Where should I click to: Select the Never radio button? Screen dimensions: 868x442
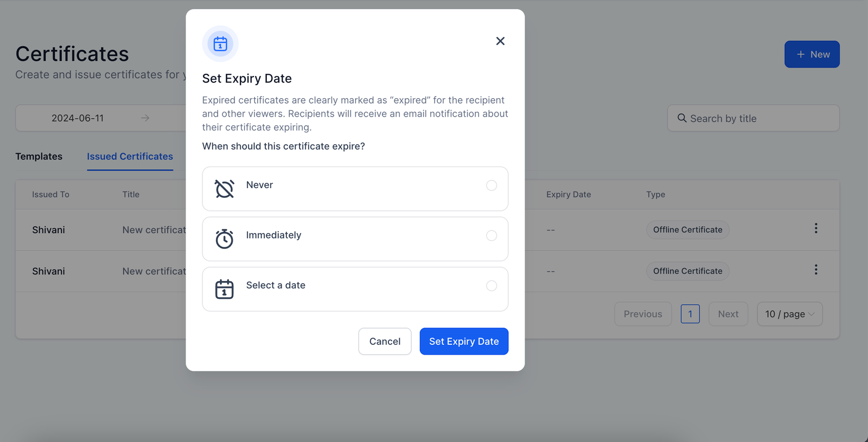[492, 185]
